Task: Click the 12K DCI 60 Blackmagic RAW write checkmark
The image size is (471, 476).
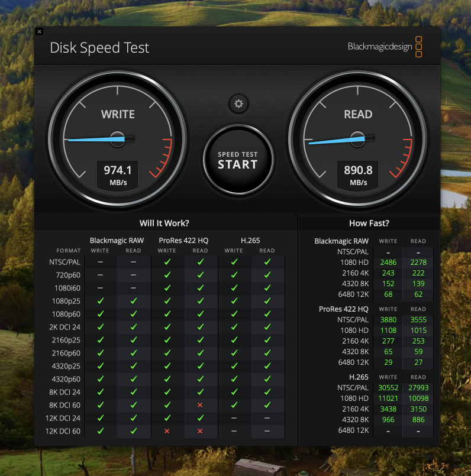Action: click(100, 431)
